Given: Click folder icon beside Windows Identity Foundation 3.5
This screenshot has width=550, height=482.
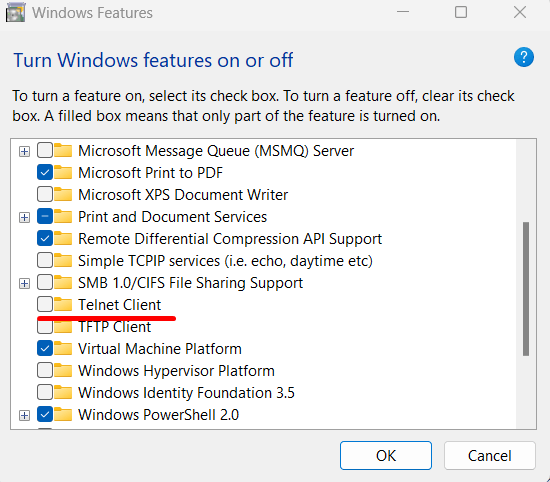Looking at the screenshot, I should [x=63, y=392].
